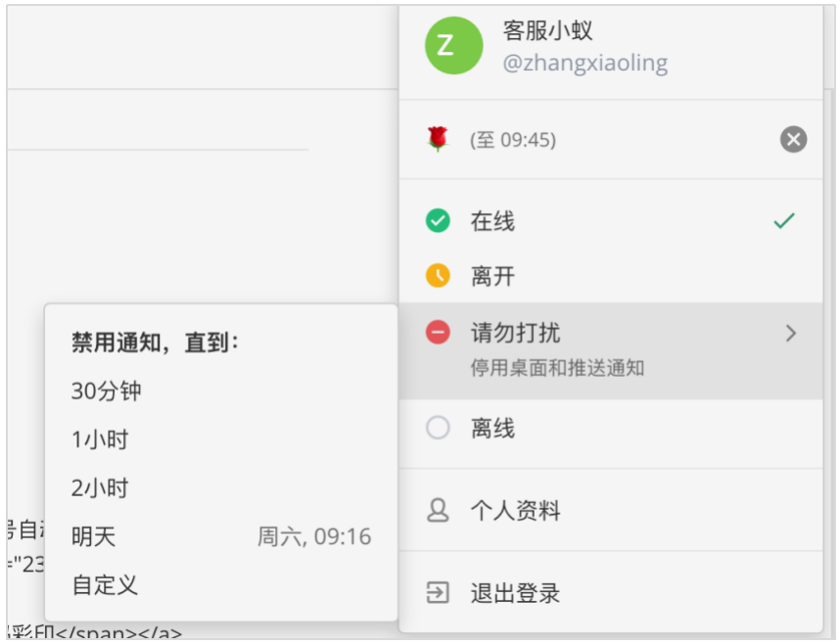Click the @zhangxiaoling username
The height and width of the screenshot is (644, 840).
[x=584, y=64]
